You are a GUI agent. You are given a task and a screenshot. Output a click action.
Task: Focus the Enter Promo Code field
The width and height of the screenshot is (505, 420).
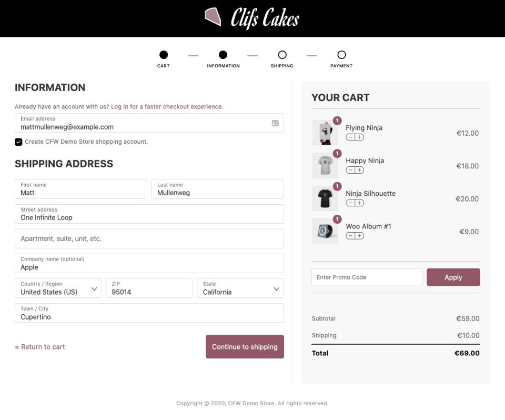pos(367,277)
